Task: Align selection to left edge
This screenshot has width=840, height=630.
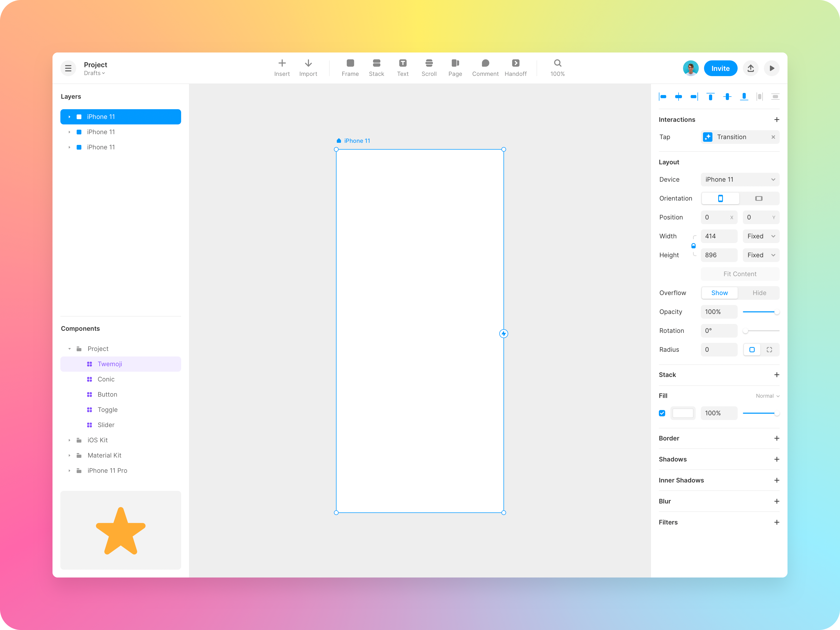Action: 663,97
